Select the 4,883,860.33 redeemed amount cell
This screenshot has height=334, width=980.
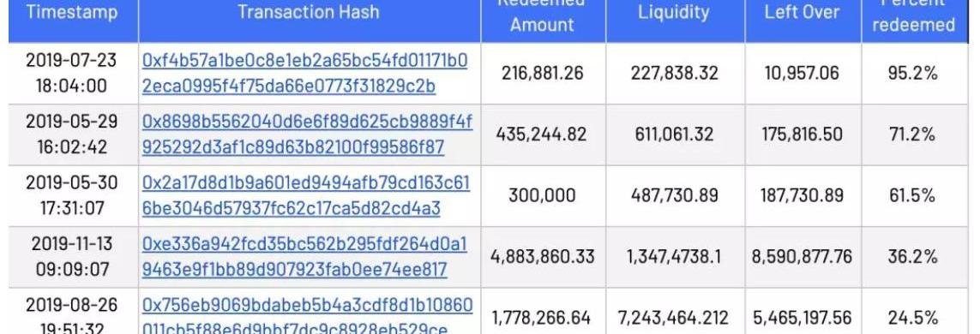coord(543,257)
